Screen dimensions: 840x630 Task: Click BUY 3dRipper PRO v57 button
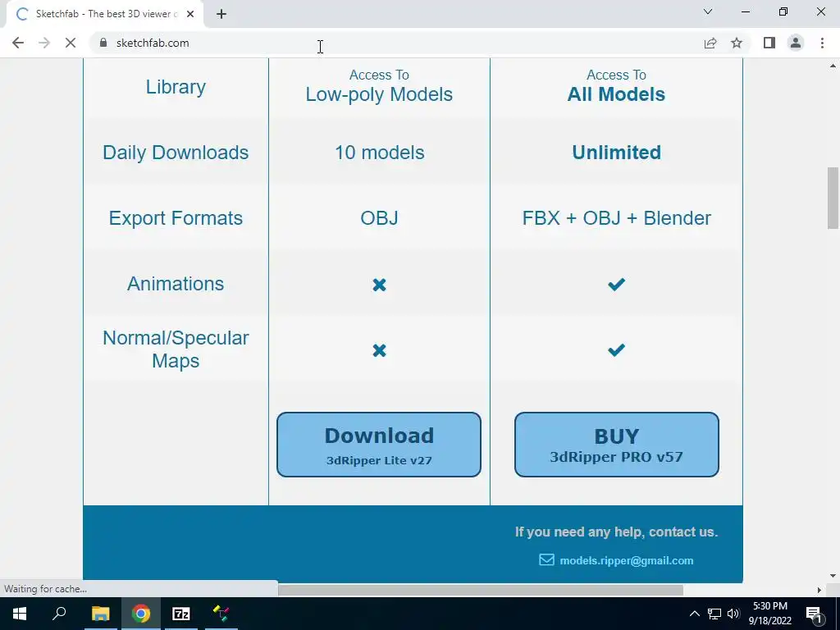point(617,445)
